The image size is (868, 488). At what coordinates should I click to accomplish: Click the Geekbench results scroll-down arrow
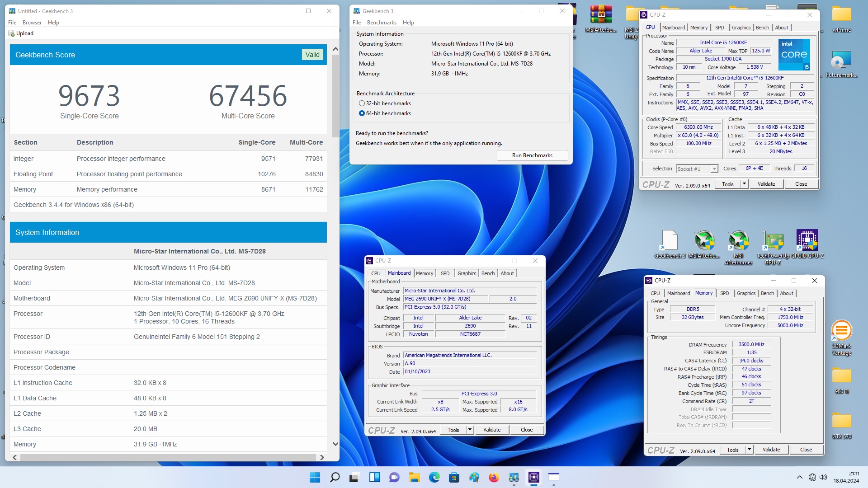pos(335,444)
